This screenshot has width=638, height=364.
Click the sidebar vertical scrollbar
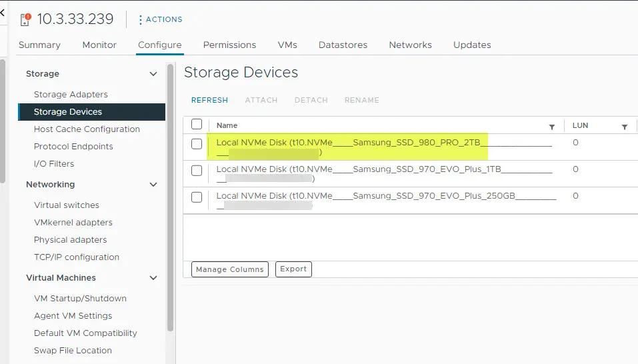[170, 200]
